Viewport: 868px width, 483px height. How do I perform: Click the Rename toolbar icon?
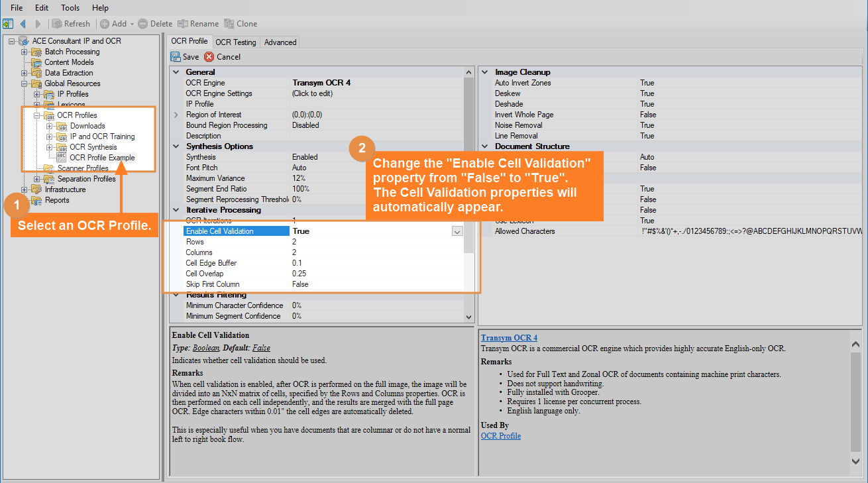coord(183,24)
